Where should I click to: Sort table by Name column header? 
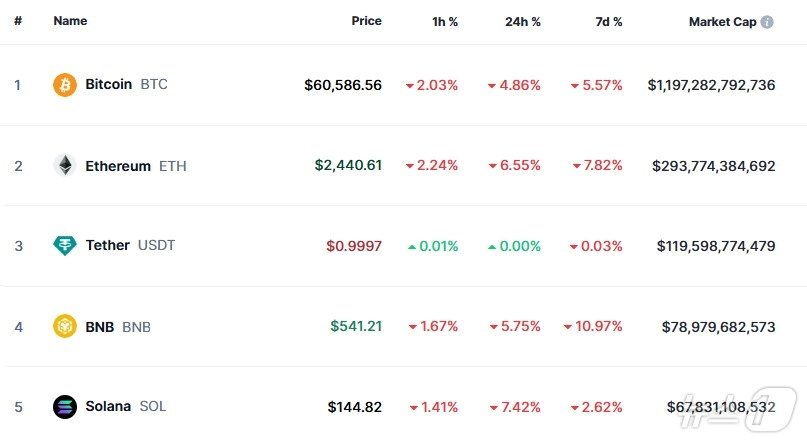click(70, 21)
